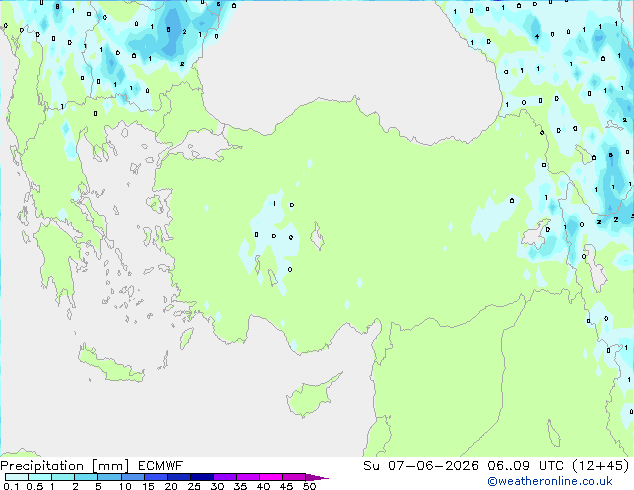Click the "25" legend value

(194, 486)
